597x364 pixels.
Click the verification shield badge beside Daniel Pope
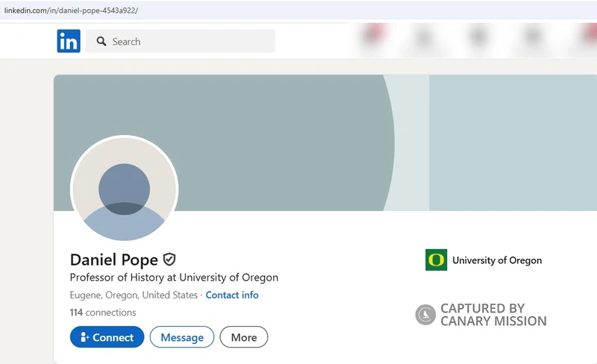(169, 260)
